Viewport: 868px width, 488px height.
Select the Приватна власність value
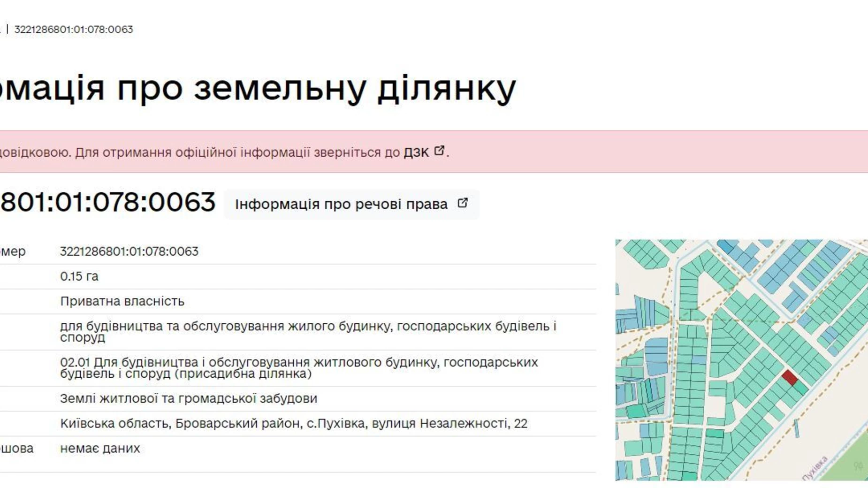(x=122, y=301)
